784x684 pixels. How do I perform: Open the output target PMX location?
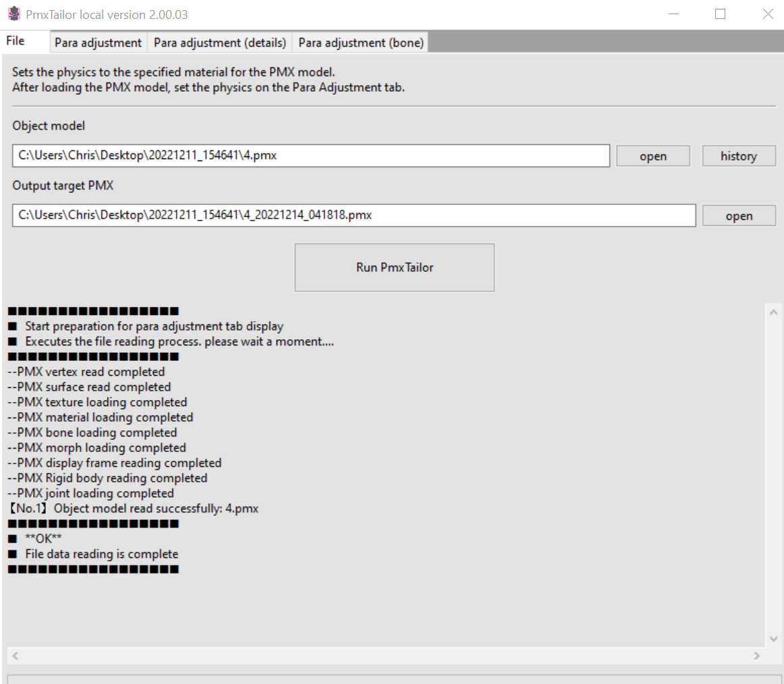(x=739, y=215)
